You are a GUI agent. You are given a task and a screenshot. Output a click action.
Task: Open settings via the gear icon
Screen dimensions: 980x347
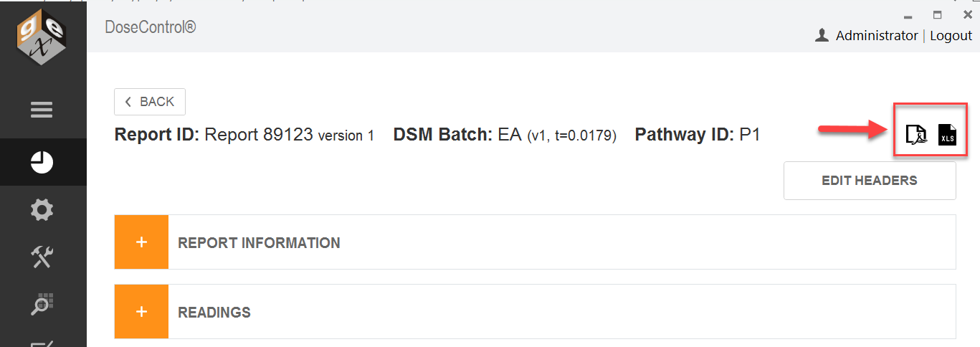click(42, 210)
